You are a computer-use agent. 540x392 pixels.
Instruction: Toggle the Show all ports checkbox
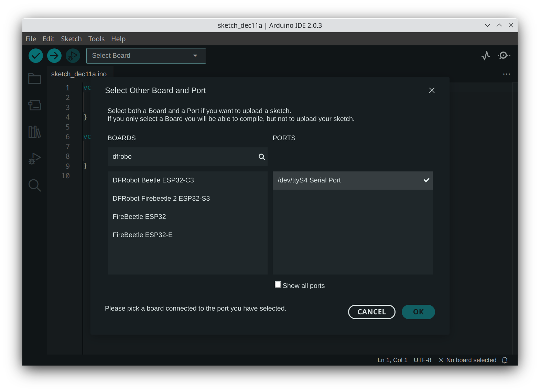coord(278,285)
